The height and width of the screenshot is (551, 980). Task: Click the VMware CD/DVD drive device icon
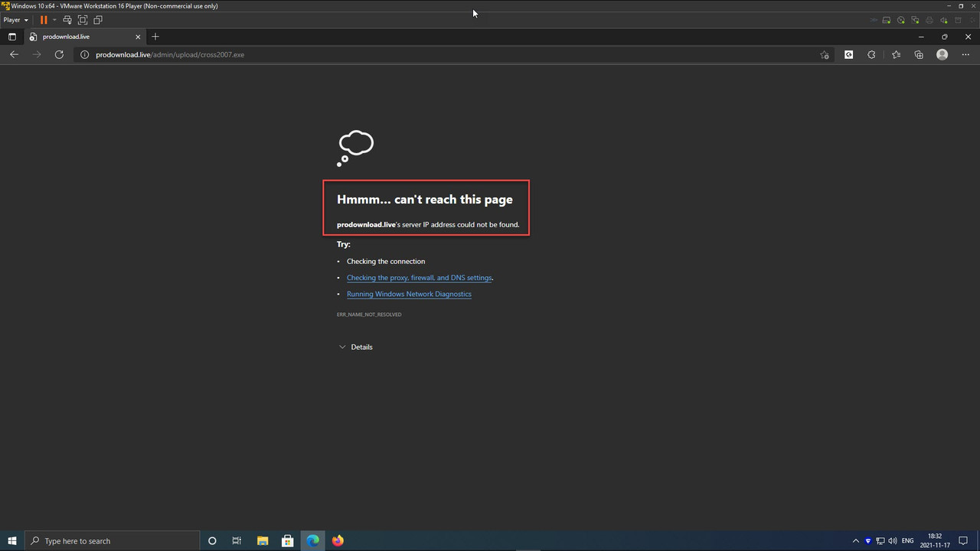pyautogui.click(x=901, y=20)
